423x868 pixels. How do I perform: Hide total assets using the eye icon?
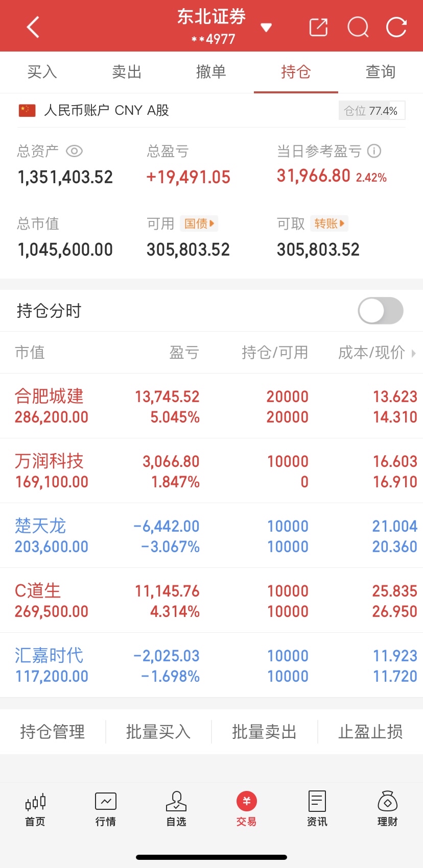click(74, 151)
